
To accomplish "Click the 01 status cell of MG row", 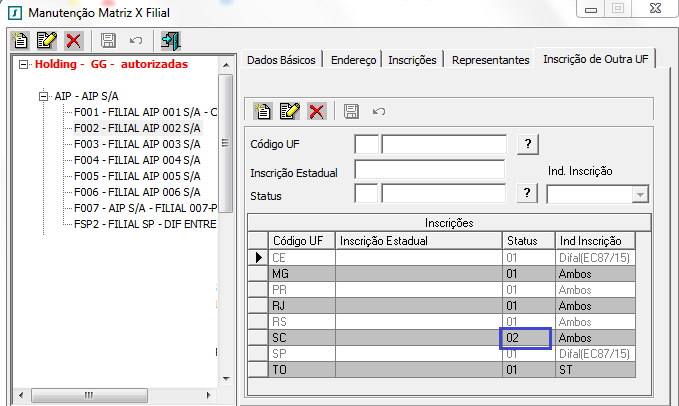I will click(x=529, y=274).
